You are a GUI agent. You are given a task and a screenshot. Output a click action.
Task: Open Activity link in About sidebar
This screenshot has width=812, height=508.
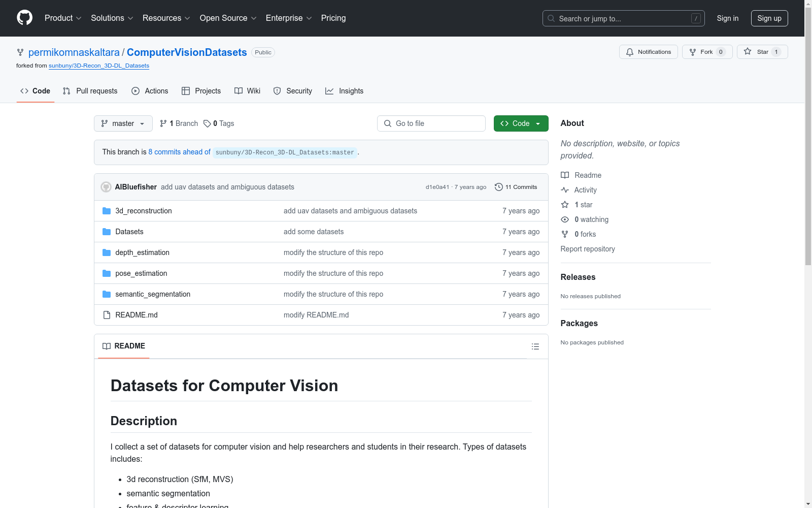[579, 190]
